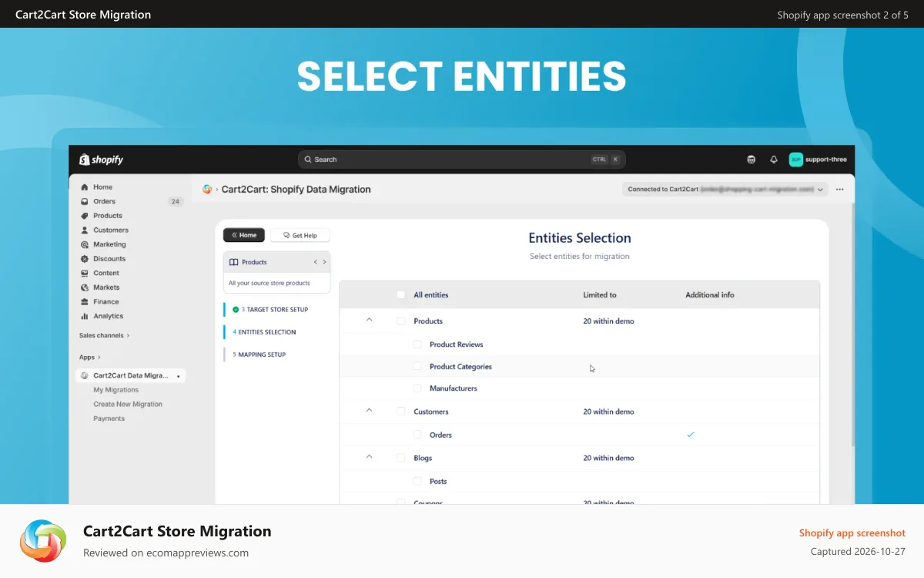
Task: Click the Limited to column header
Action: pos(600,294)
